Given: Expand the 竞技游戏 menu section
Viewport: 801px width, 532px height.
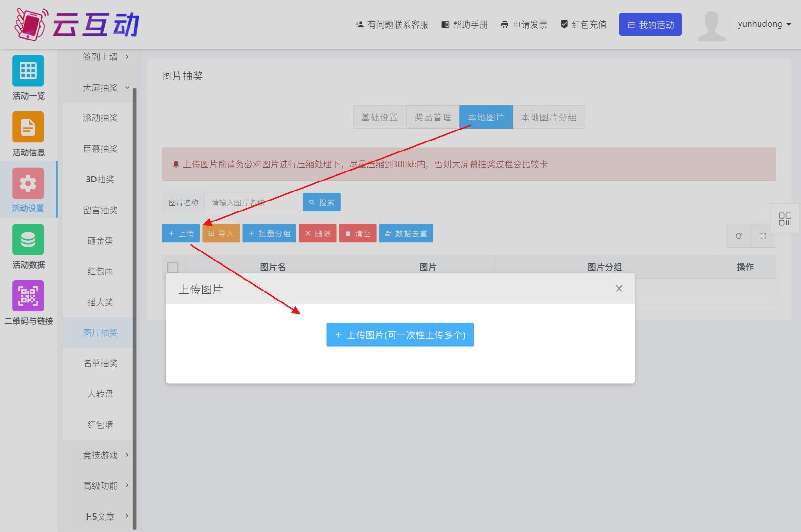Looking at the screenshot, I should pos(105,455).
